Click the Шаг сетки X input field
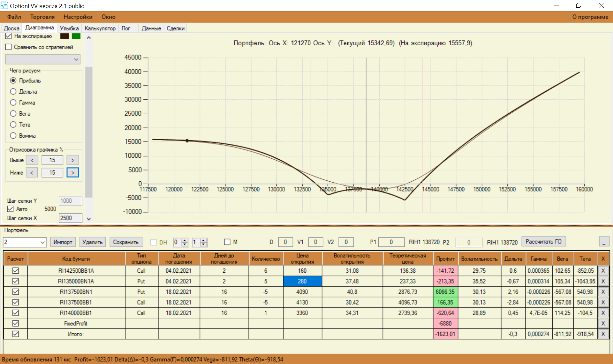This screenshot has height=364, width=613. [x=70, y=218]
